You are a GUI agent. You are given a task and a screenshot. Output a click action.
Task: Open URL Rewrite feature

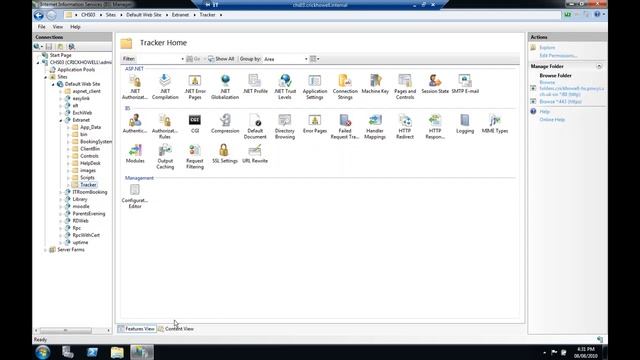(255, 153)
